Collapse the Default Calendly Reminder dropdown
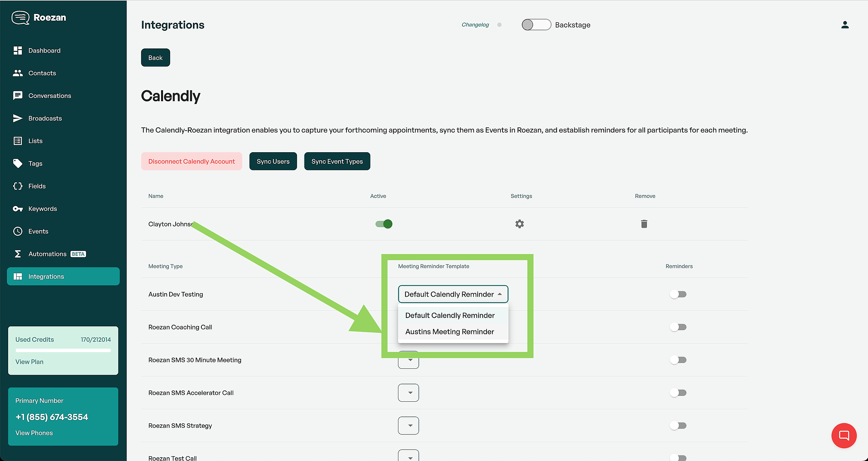 pos(500,294)
